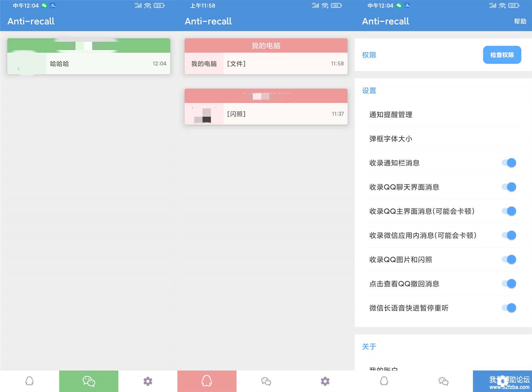
Task: Click the 11:37 timestamp
Action: 338,114
